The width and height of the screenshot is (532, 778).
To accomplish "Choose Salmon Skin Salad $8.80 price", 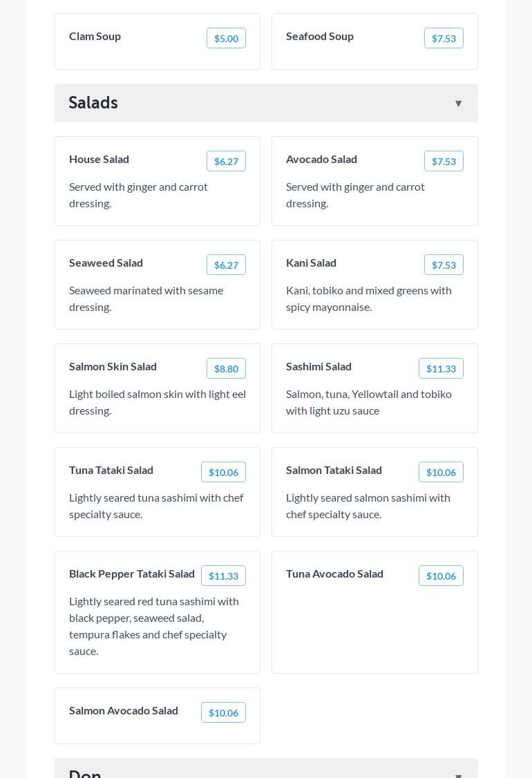I will point(226,369).
